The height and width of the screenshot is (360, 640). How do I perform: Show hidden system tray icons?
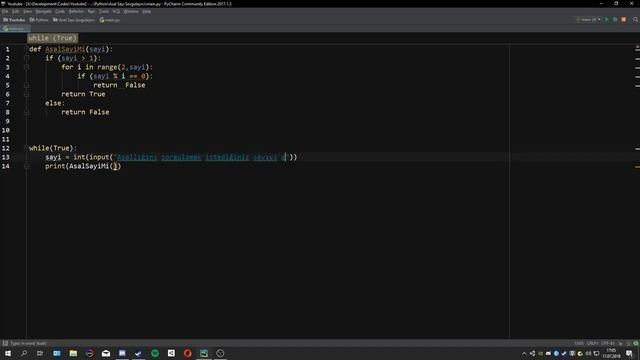(x=524, y=353)
